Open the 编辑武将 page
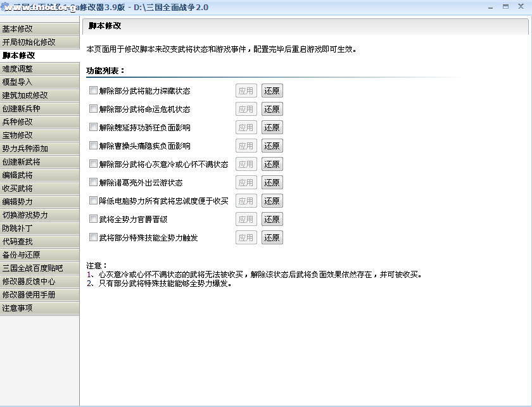 tap(39, 175)
